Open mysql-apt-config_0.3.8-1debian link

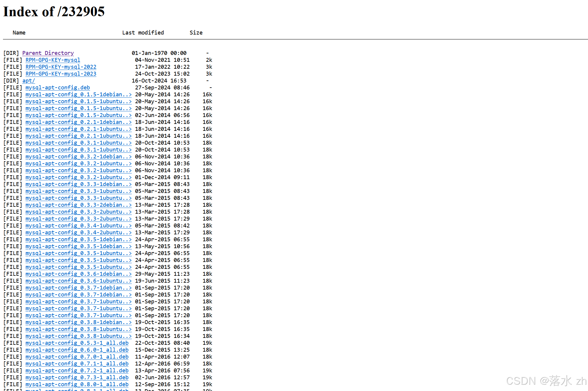tap(78, 322)
